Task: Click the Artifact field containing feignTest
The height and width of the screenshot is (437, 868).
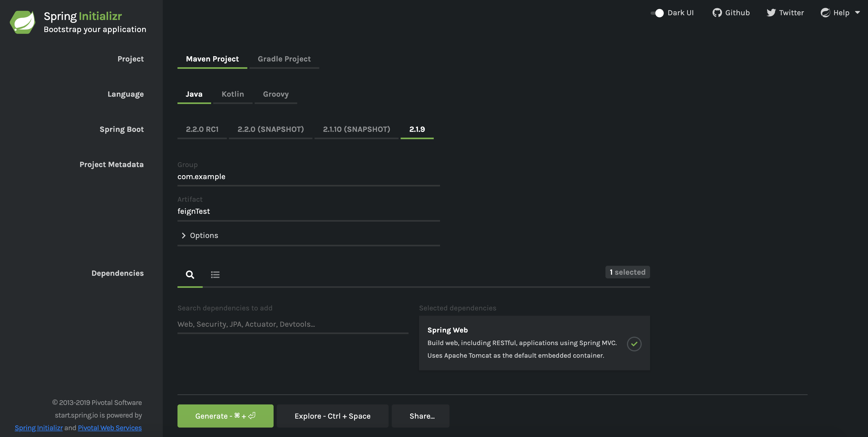Action: click(308, 211)
